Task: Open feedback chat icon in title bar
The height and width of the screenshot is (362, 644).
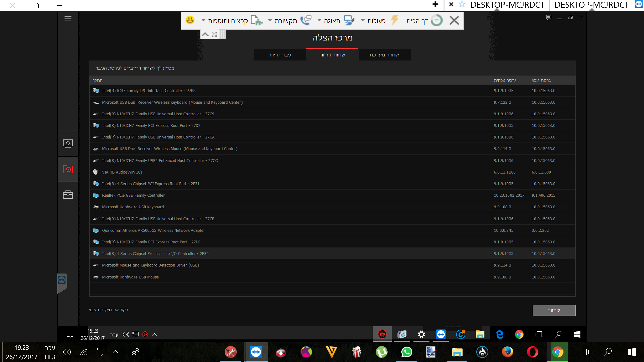Action: [x=549, y=18]
